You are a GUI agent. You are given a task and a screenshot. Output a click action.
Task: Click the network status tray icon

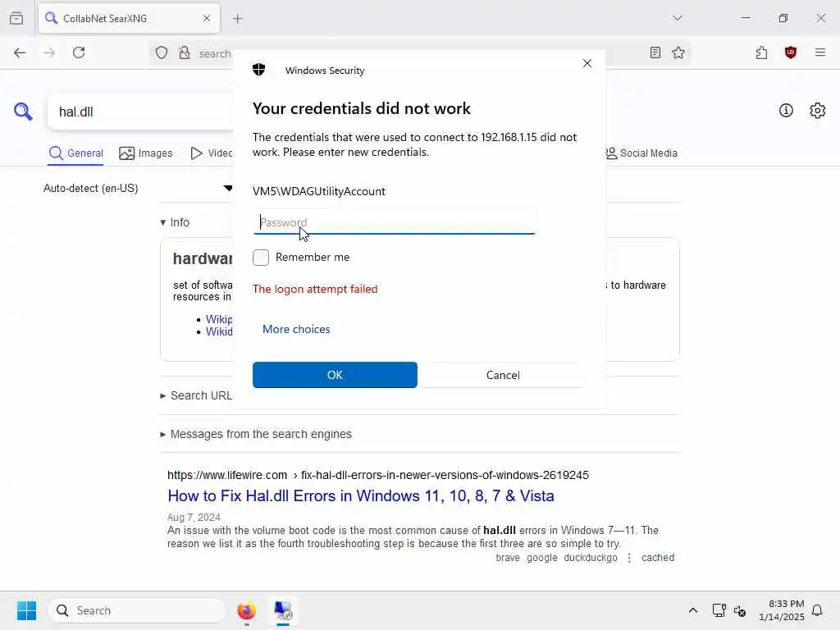pyautogui.click(x=719, y=610)
